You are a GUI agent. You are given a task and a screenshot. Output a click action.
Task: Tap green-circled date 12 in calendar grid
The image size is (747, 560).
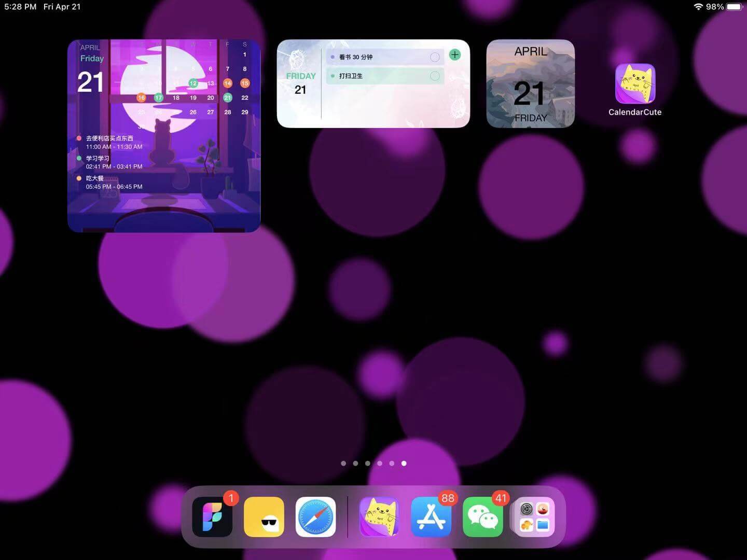coord(193,83)
